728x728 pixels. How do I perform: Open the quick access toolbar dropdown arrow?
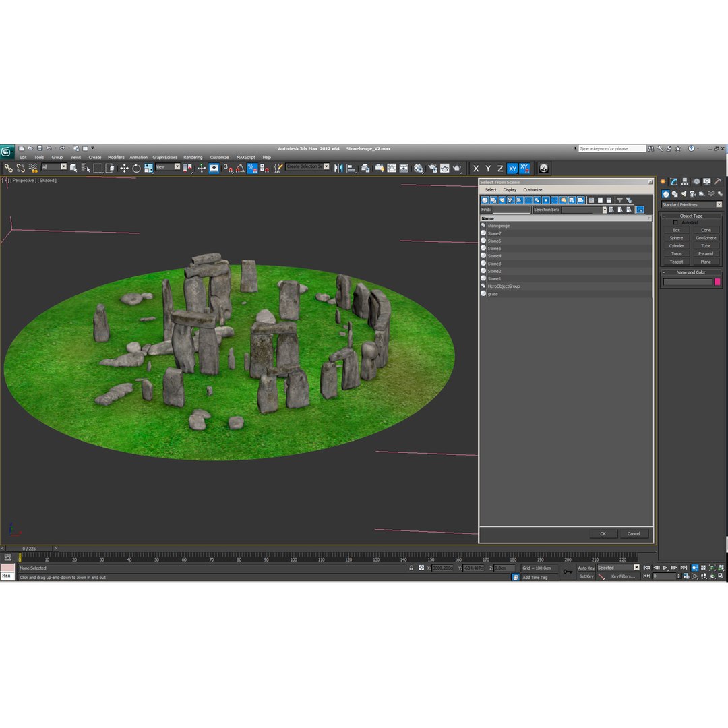click(x=92, y=148)
